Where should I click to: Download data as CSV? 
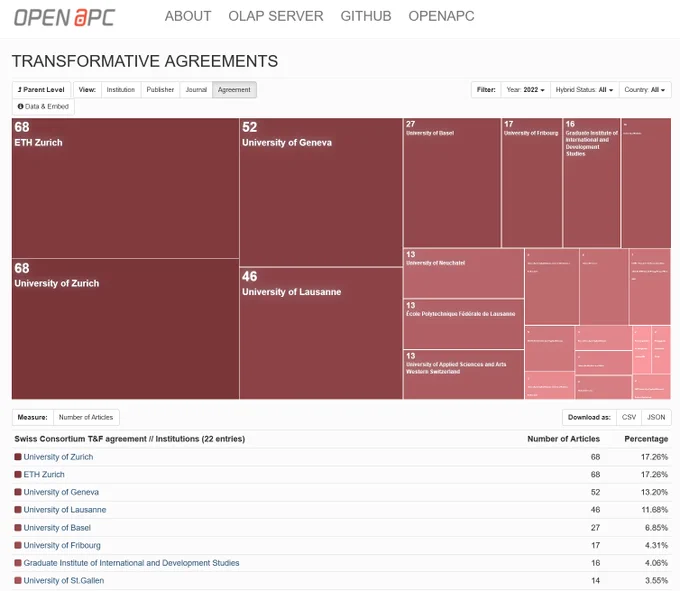629,417
